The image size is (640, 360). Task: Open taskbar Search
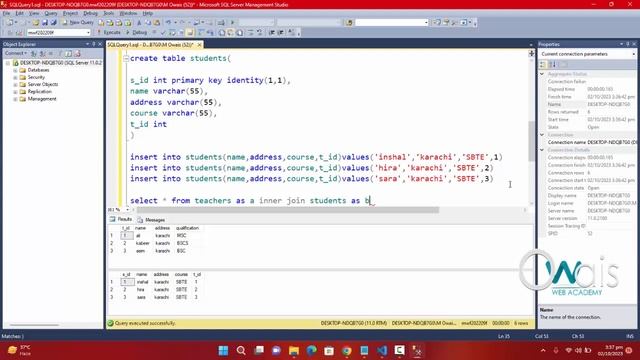pyautogui.click(x=241, y=351)
